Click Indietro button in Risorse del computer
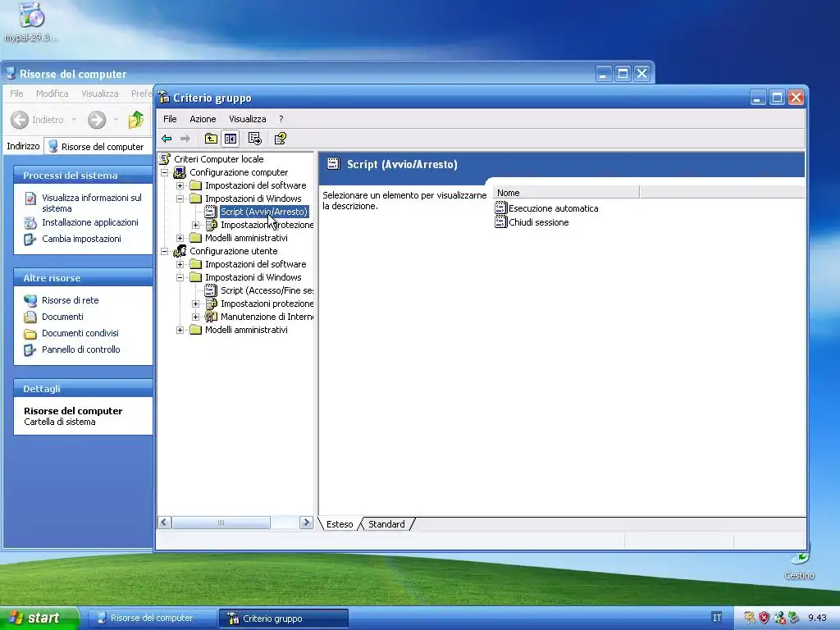This screenshot has height=630, width=840. coord(38,120)
